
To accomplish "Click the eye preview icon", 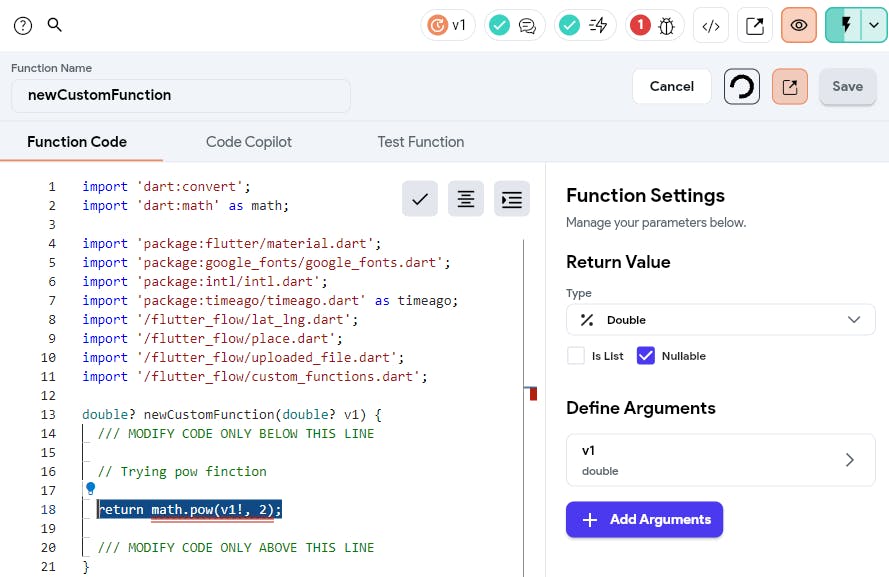I will (799, 26).
